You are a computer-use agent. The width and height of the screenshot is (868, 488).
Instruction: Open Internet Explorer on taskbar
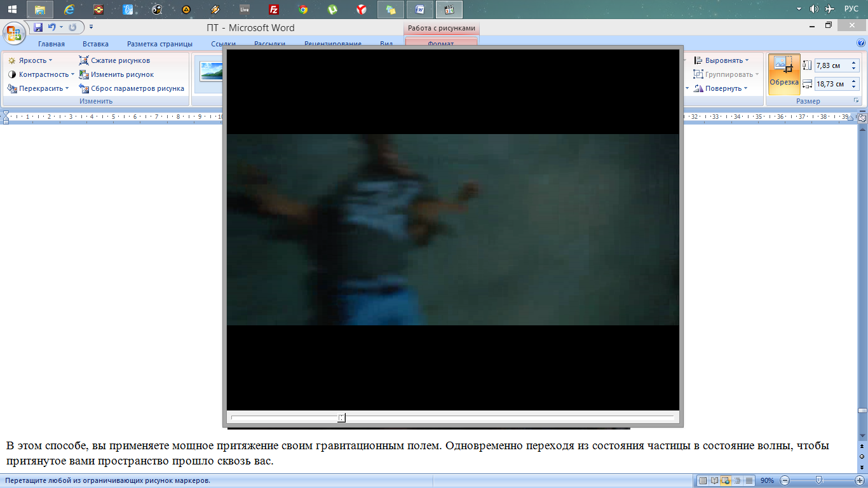tap(69, 10)
